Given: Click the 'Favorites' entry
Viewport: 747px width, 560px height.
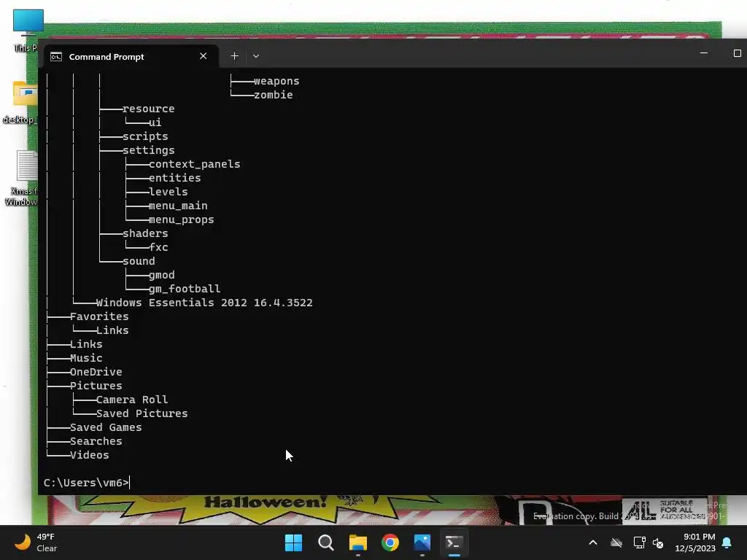Looking at the screenshot, I should (x=99, y=316).
